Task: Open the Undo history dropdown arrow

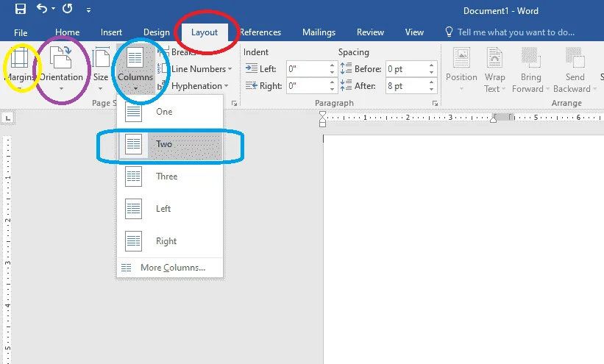Action: tap(53, 9)
